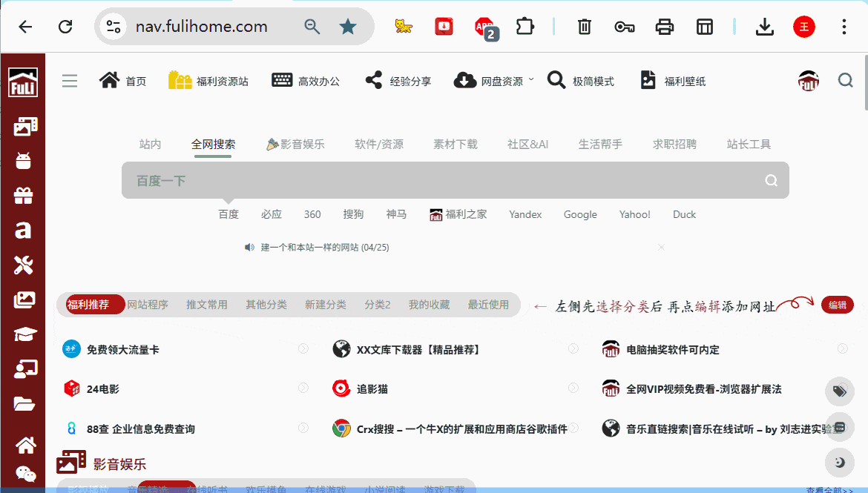Open the WeChat icon at sidebar bottom

(x=27, y=474)
